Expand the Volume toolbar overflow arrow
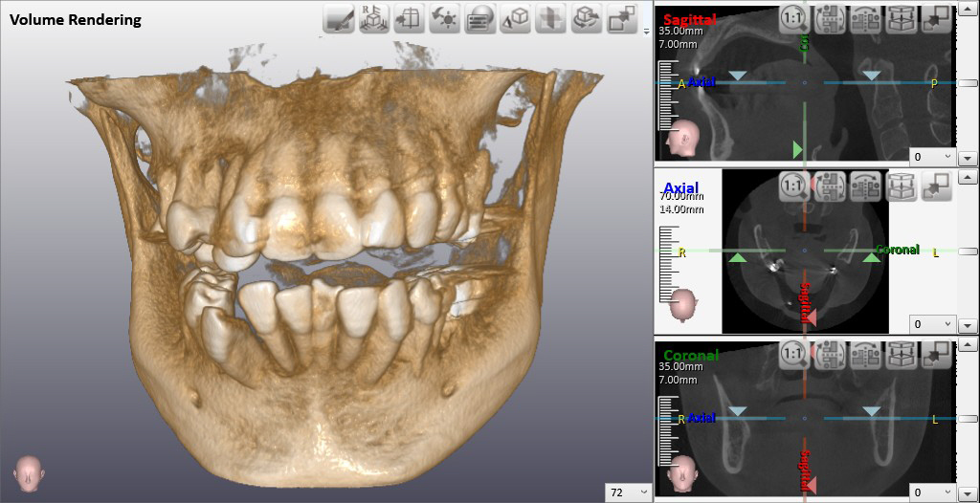This screenshot has width=980, height=503. pos(647,31)
